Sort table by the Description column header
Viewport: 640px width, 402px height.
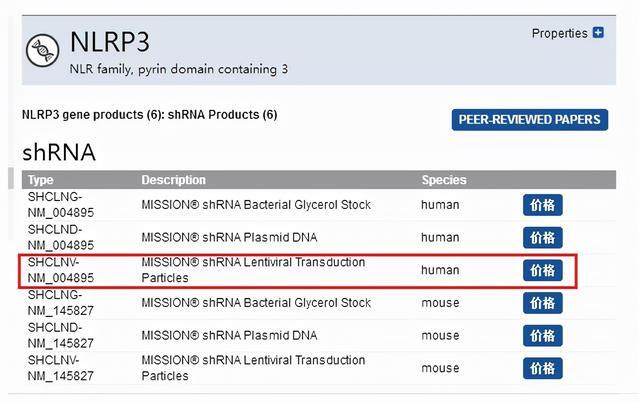click(173, 180)
